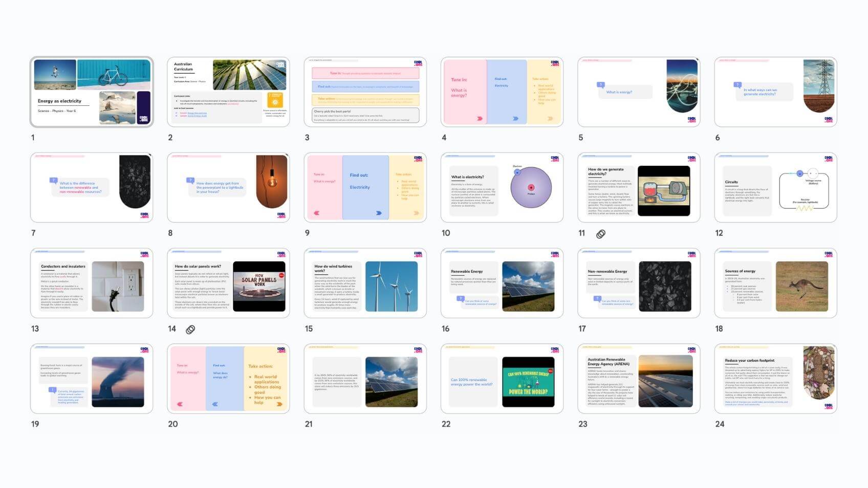The image size is (868, 488).
Task: Click the Circuits slide 12 thumbnail
Action: (775, 188)
